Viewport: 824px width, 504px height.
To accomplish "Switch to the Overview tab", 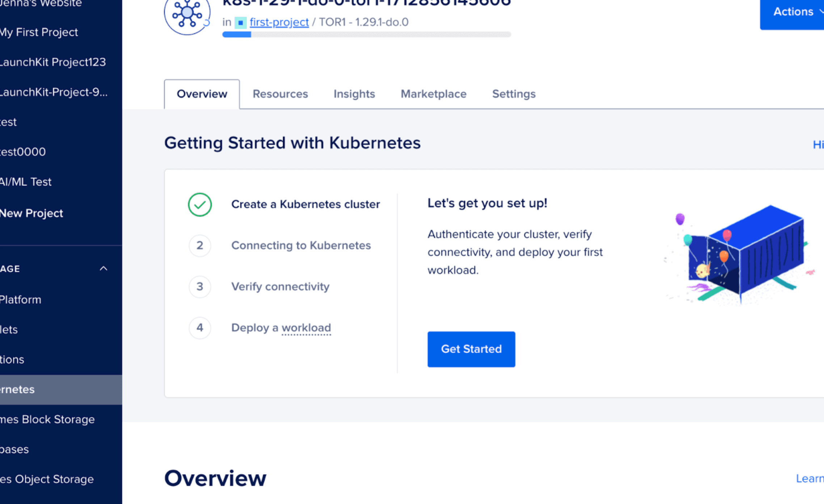I will pyautogui.click(x=202, y=94).
